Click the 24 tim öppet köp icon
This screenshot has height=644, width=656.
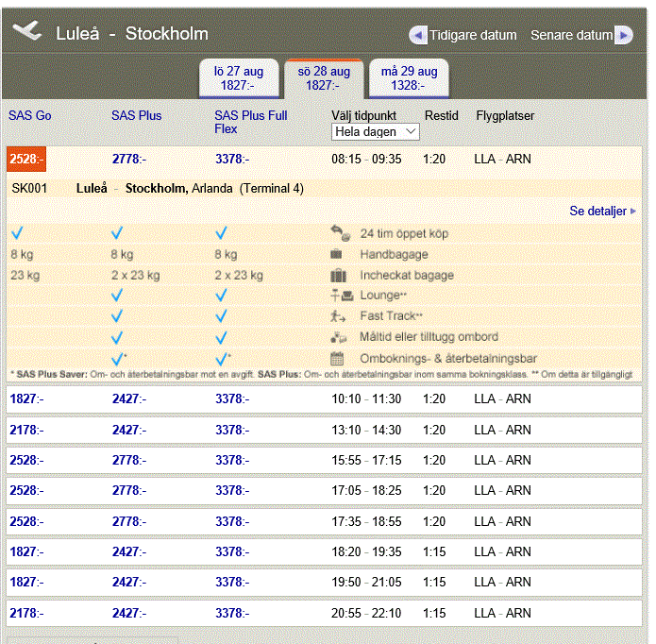[x=340, y=233]
